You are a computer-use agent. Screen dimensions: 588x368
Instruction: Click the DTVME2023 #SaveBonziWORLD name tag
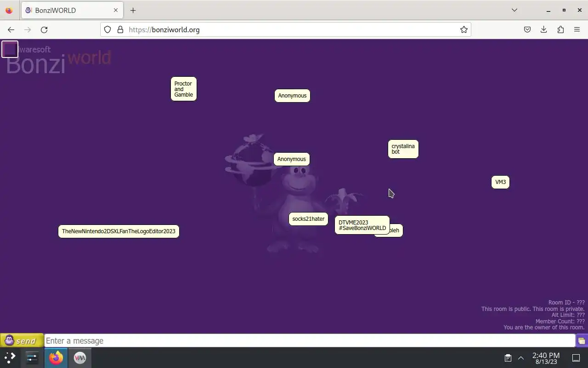click(362, 225)
